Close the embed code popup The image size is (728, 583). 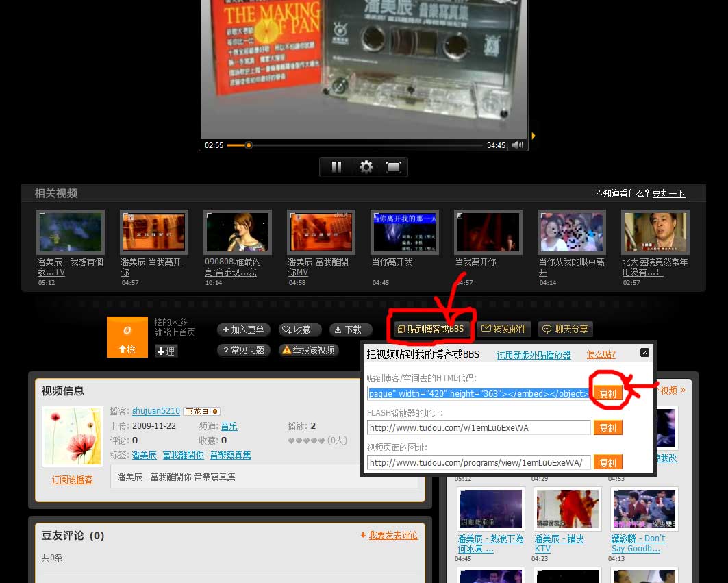tap(644, 353)
